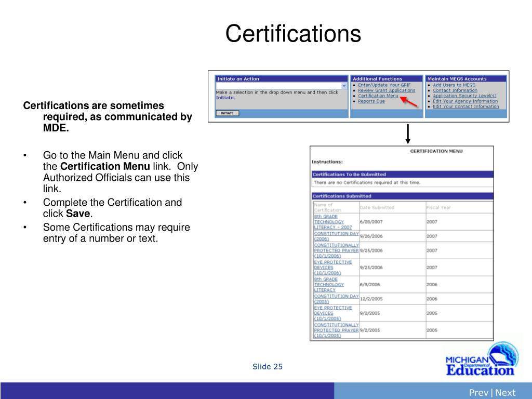Viewport: 532px width, 399px height.
Task: Open the Certification Menu link
Action: [x=378, y=96]
